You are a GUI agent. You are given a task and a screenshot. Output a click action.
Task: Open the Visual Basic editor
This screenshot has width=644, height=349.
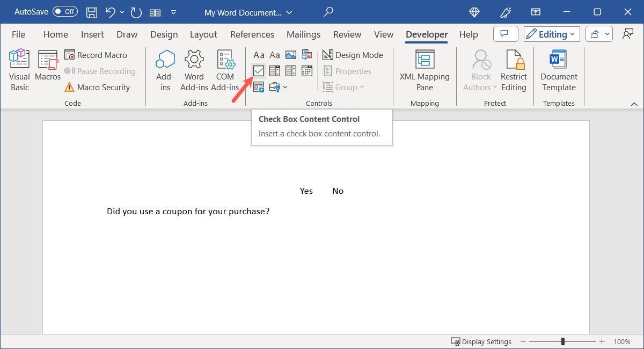pyautogui.click(x=19, y=69)
